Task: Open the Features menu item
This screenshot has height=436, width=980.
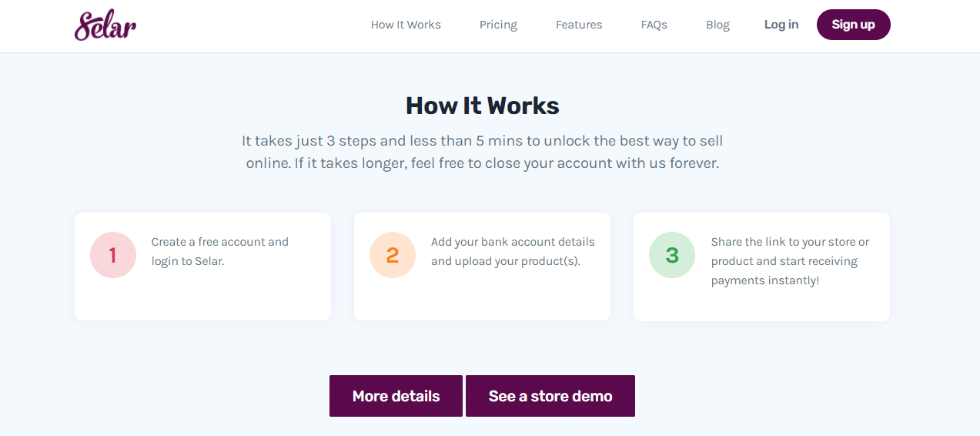Action: pos(579,25)
